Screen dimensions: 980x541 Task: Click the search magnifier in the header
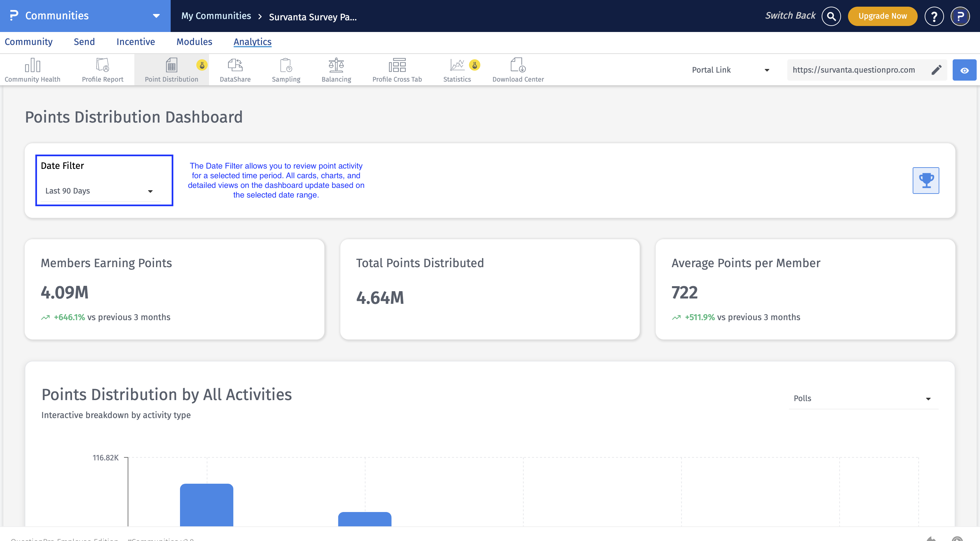831,16
